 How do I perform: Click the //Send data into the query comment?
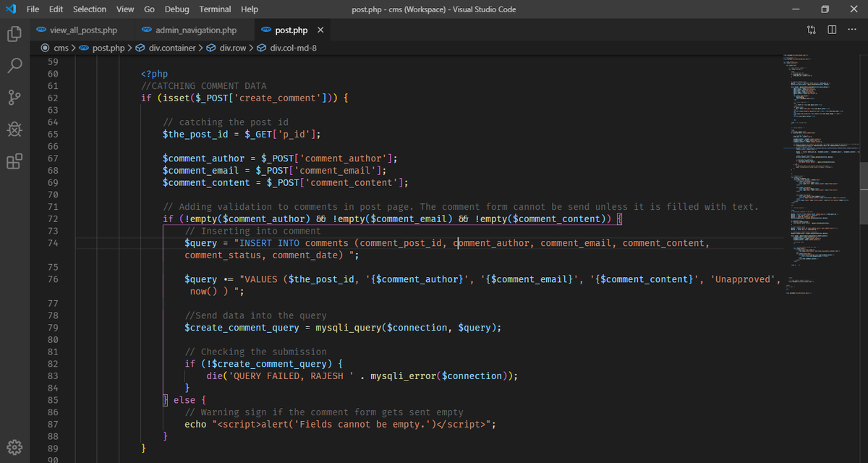point(255,315)
